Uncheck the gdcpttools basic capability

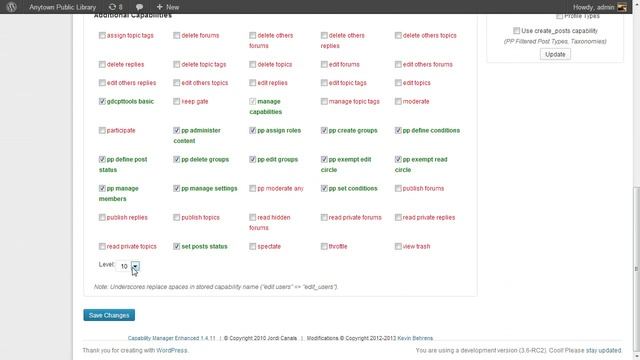click(102, 101)
